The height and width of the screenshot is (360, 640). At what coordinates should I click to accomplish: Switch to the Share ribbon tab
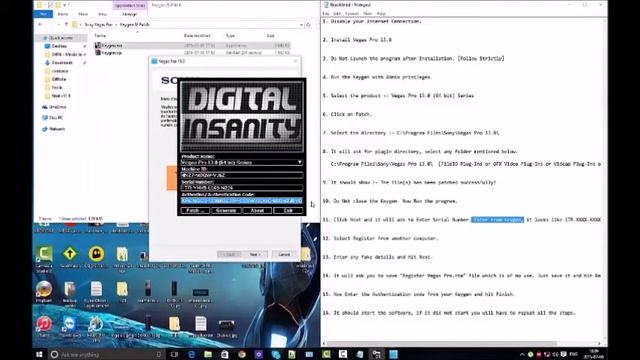click(83, 14)
